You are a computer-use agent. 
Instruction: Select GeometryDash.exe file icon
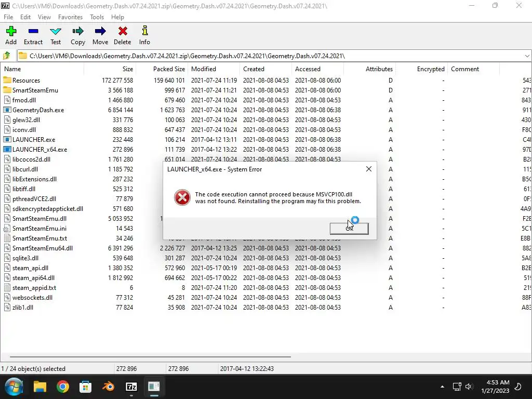click(7, 110)
